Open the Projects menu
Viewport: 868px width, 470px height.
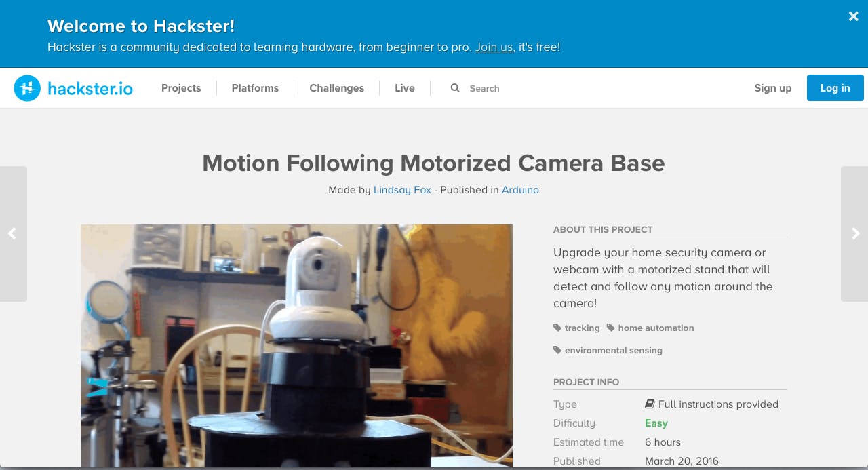[x=181, y=88]
